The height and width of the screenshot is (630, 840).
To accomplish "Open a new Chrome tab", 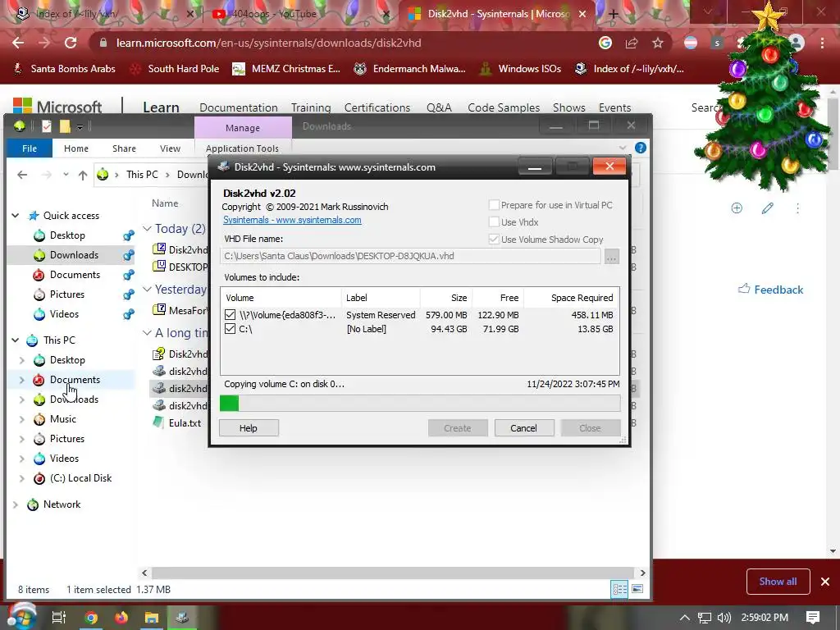I will click(x=613, y=14).
